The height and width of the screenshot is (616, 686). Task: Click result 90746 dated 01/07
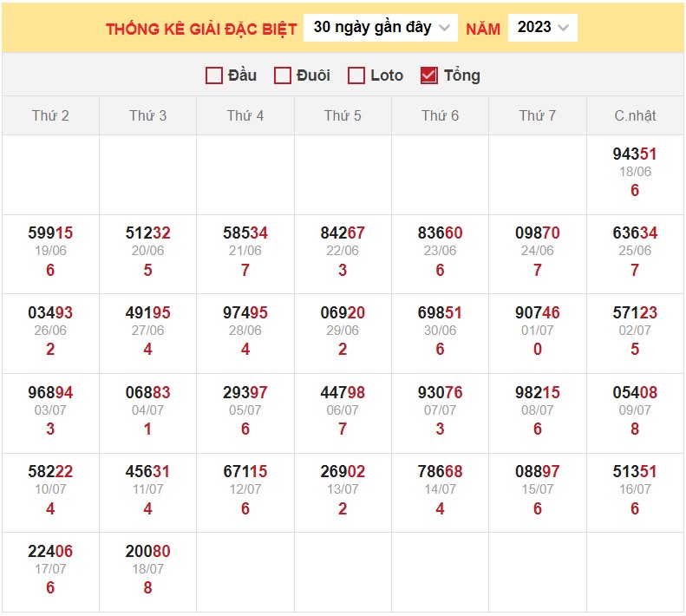click(538, 313)
